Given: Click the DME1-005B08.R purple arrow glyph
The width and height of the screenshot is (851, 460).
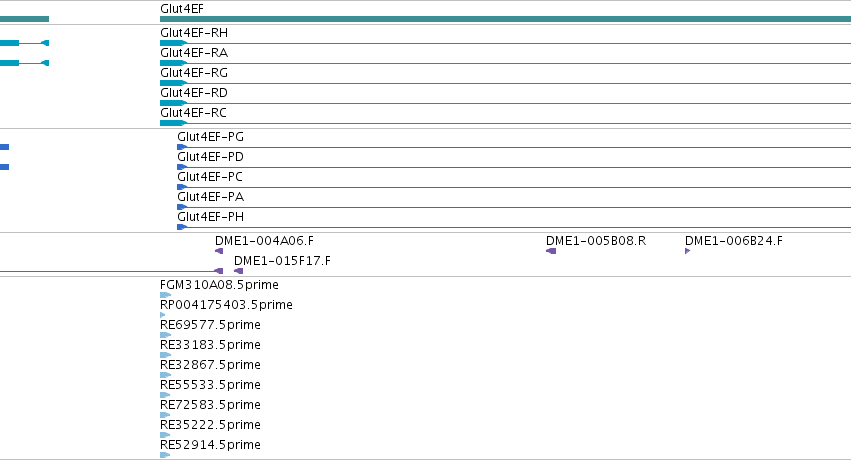Looking at the screenshot, I should click(x=551, y=251).
